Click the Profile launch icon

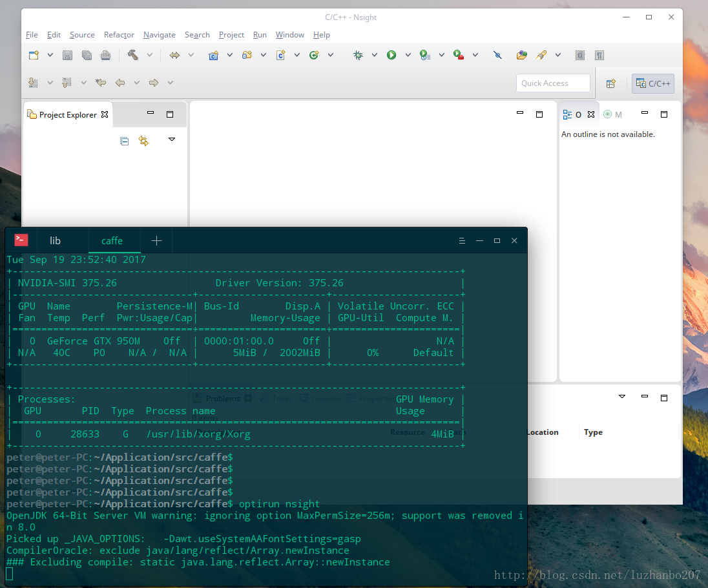click(425, 55)
